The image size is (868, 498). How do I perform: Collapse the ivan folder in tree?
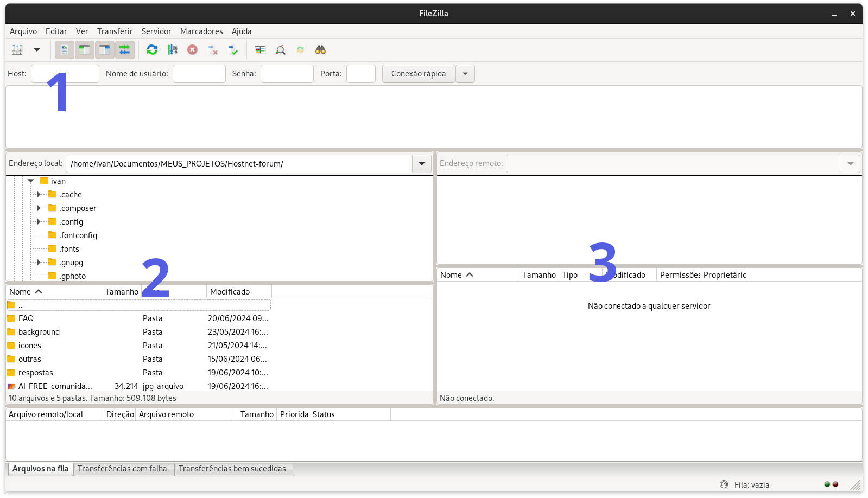31,181
